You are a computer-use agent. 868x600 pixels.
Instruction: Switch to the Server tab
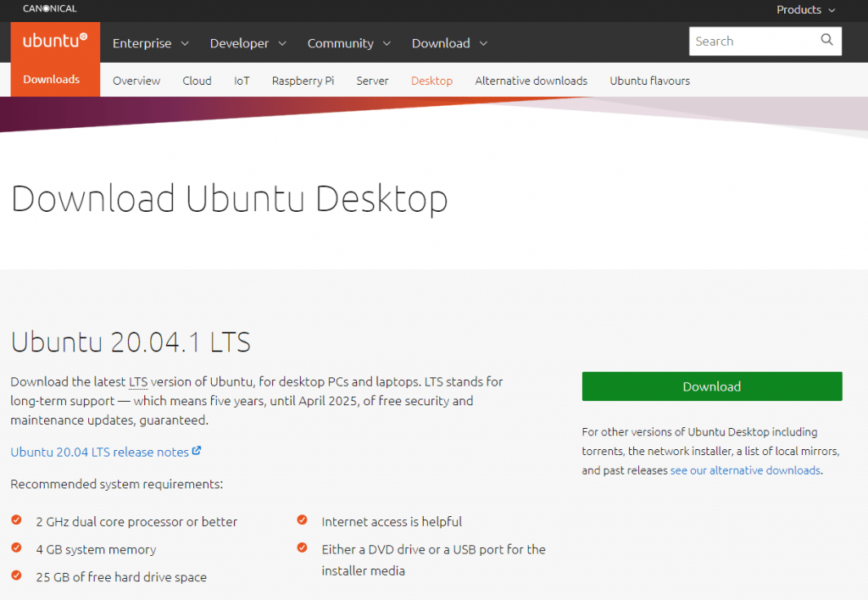(372, 81)
